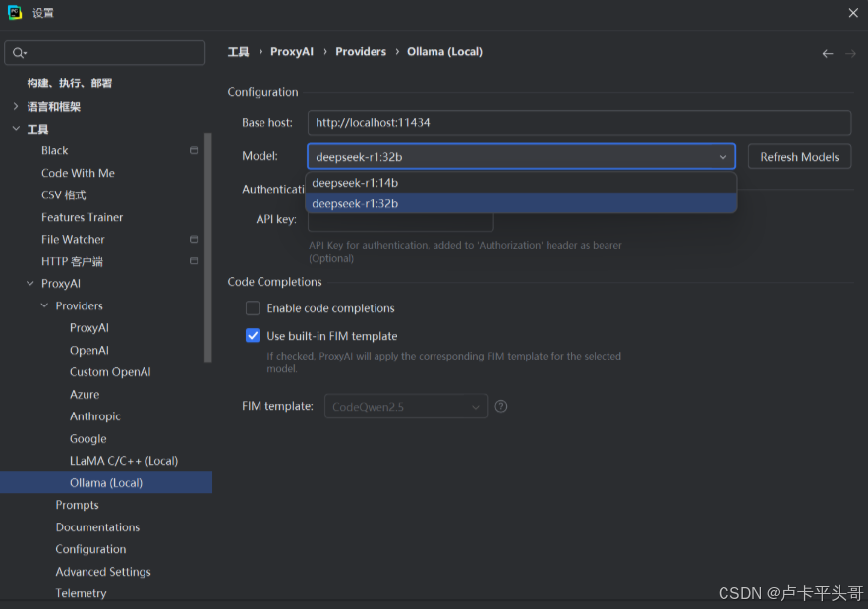Go back with the left arrow icon
Viewport: 868px width, 609px height.
pos(827,54)
